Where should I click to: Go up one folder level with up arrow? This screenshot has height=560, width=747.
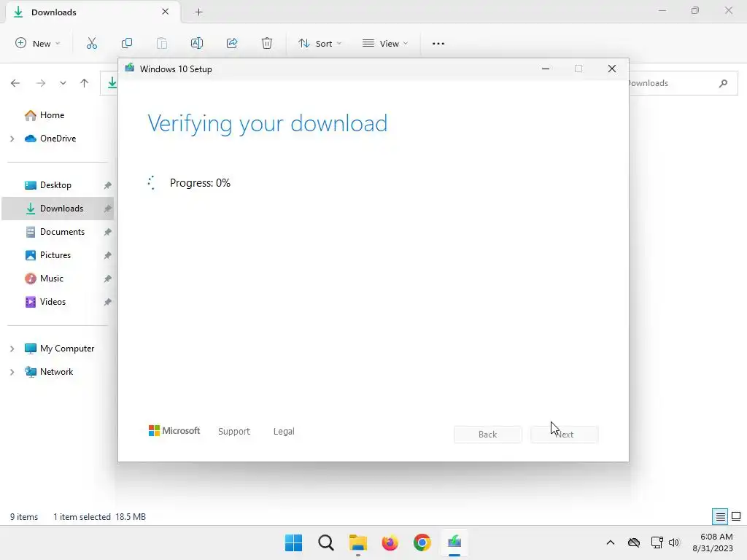85,83
